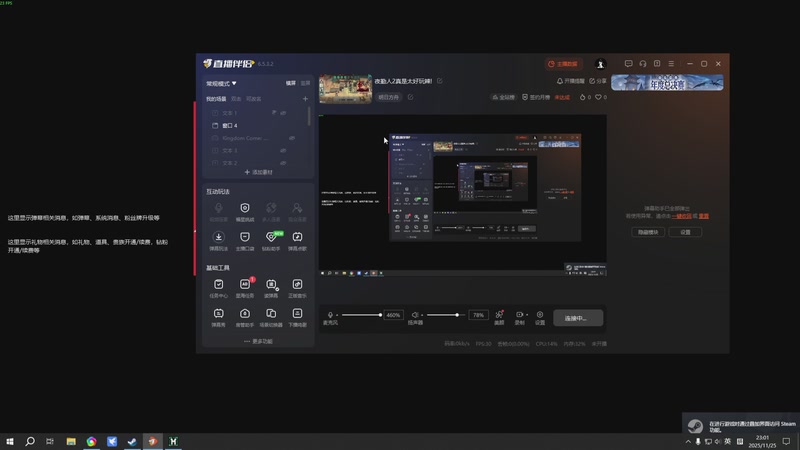Open the headset customer service icon
800x450 pixels.
(x=643, y=64)
